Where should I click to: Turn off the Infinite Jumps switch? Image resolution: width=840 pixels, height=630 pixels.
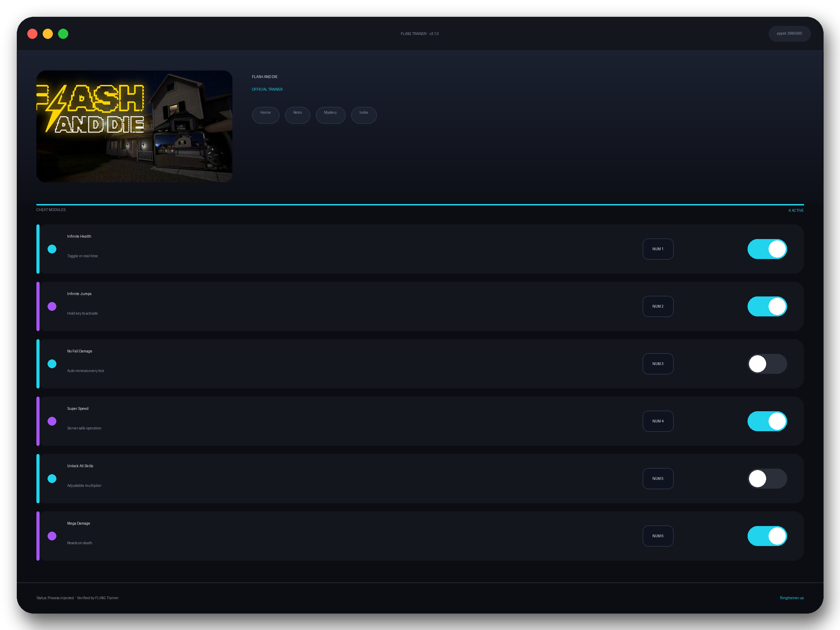[767, 307]
